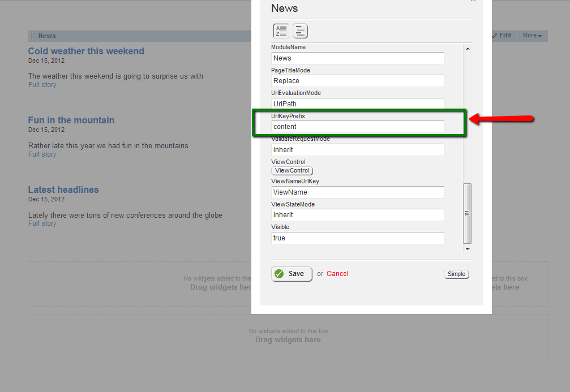Focus the ModuleName text field
This screenshot has height=392, width=570.
point(357,58)
